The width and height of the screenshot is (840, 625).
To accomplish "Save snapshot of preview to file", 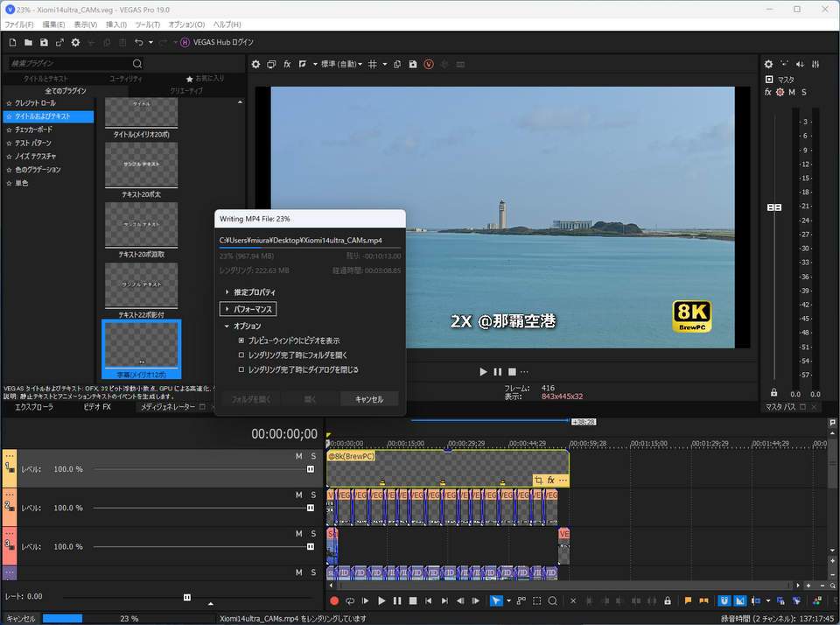I will 412,64.
